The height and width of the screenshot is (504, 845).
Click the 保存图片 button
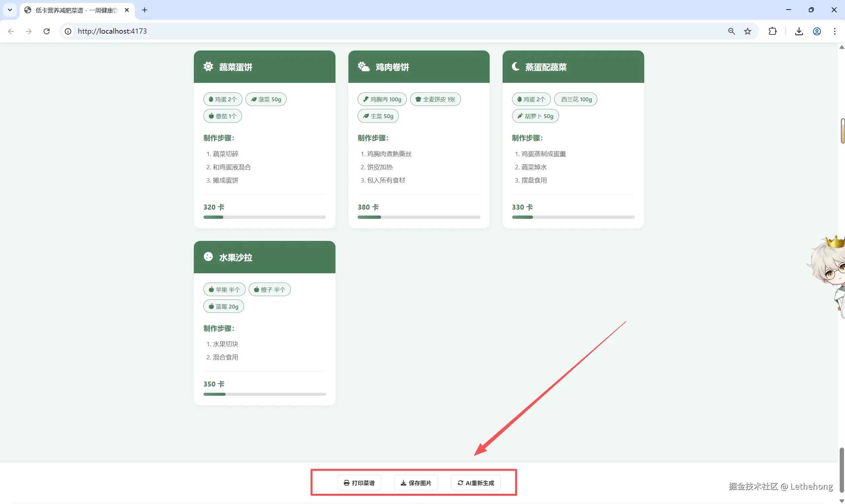(x=416, y=483)
